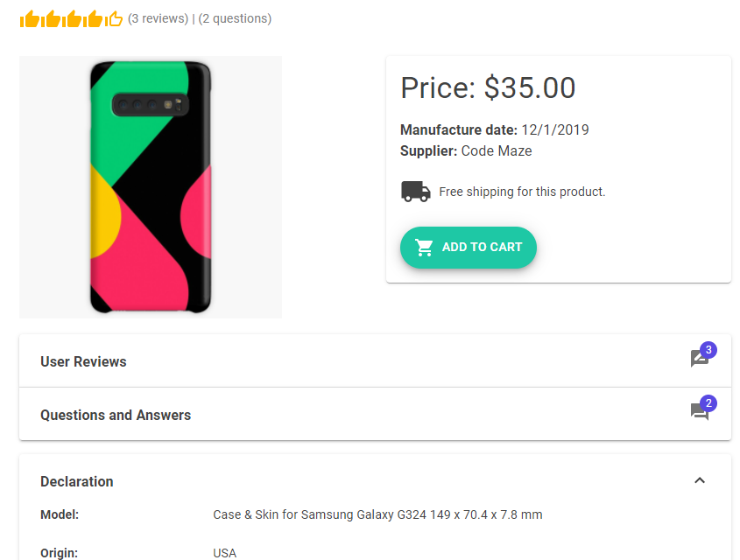The image size is (740, 560).
Task: Click the phone case product image
Action: point(151,187)
